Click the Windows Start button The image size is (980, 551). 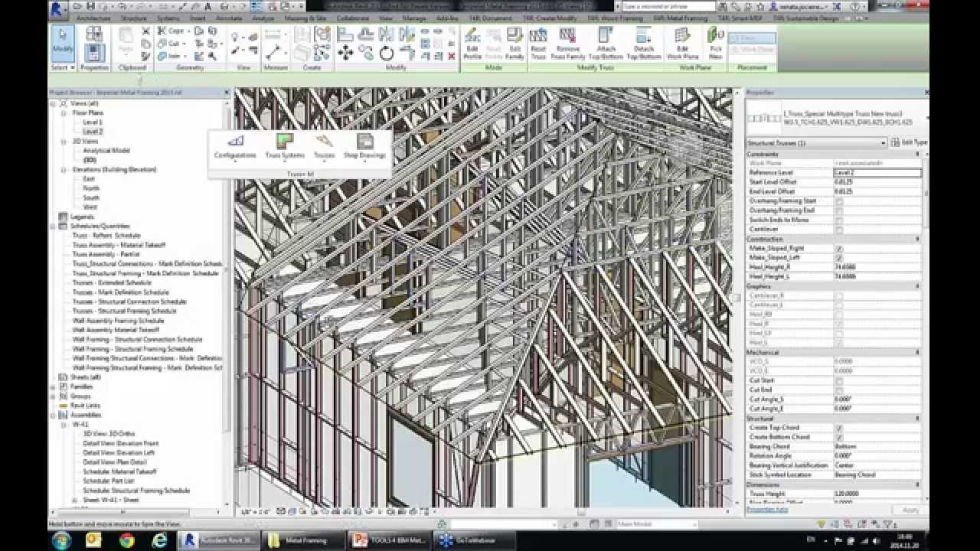61,540
